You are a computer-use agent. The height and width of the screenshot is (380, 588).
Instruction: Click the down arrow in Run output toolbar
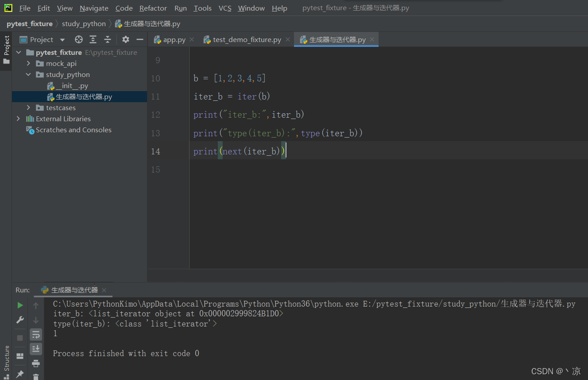[36, 320]
